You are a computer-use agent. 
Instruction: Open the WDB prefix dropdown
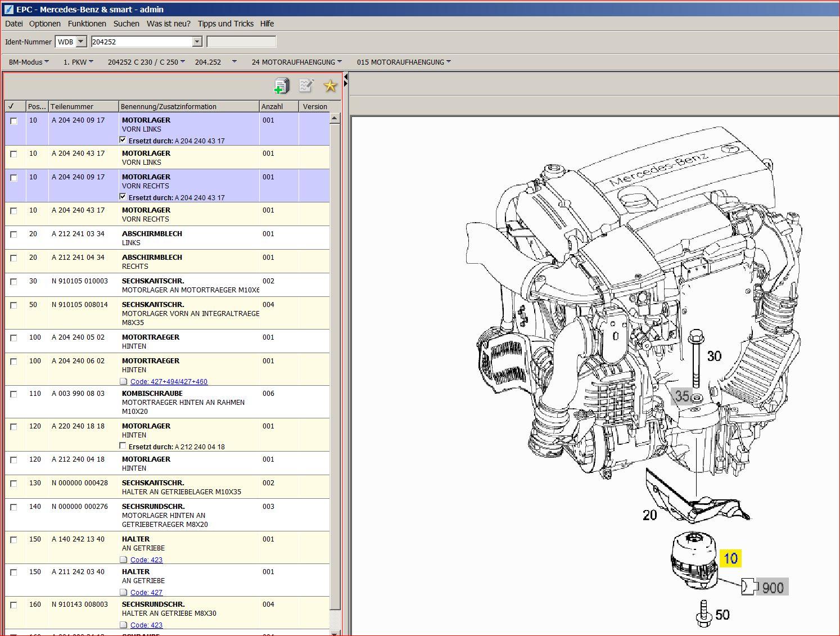81,42
